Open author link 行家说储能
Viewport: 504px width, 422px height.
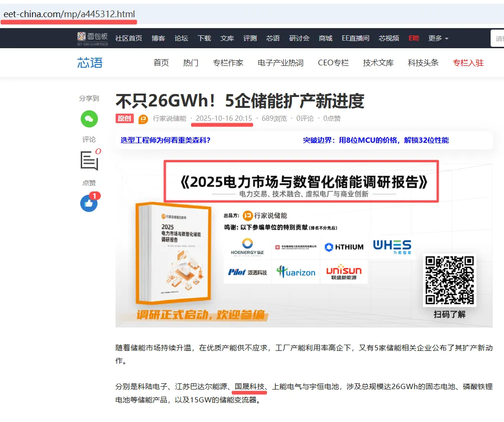coord(170,118)
